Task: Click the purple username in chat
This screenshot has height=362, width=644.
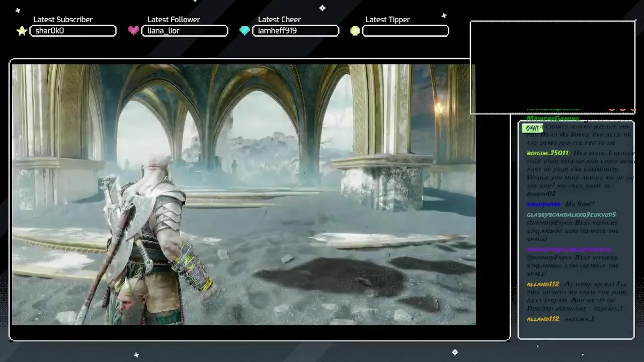Action: 569,249
